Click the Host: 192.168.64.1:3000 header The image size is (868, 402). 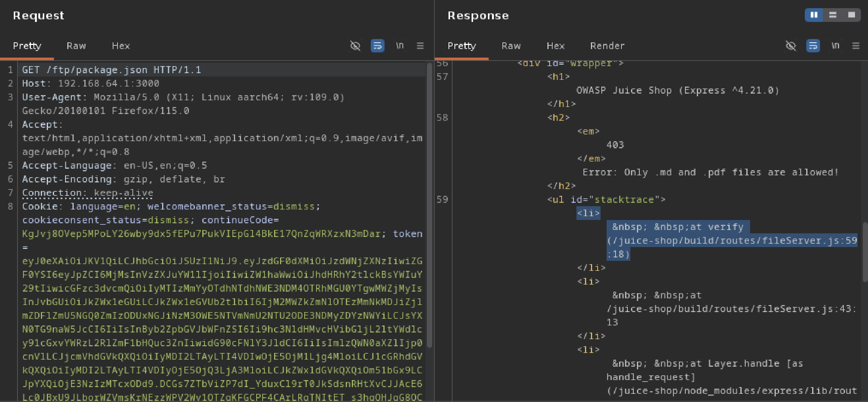pyautogui.click(x=91, y=84)
